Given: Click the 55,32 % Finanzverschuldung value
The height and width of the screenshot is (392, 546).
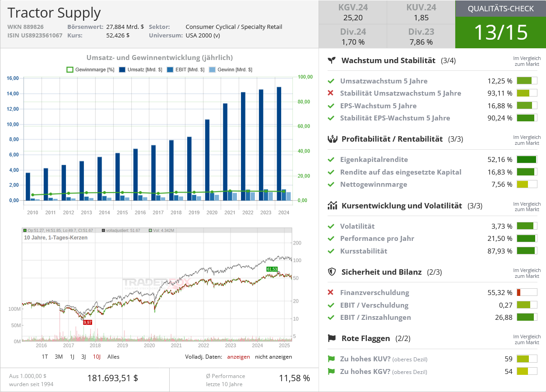Looking at the screenshot, I should [x=500, y=293].
